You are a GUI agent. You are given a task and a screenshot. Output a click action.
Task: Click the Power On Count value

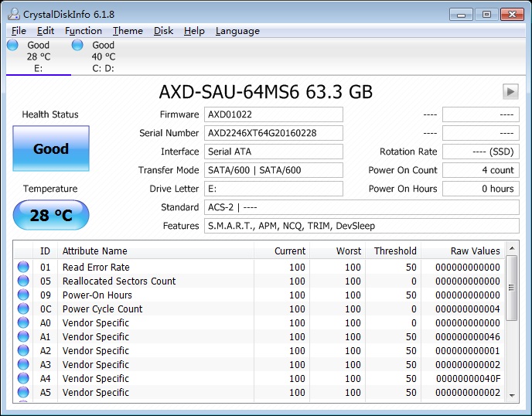(481, 170)
